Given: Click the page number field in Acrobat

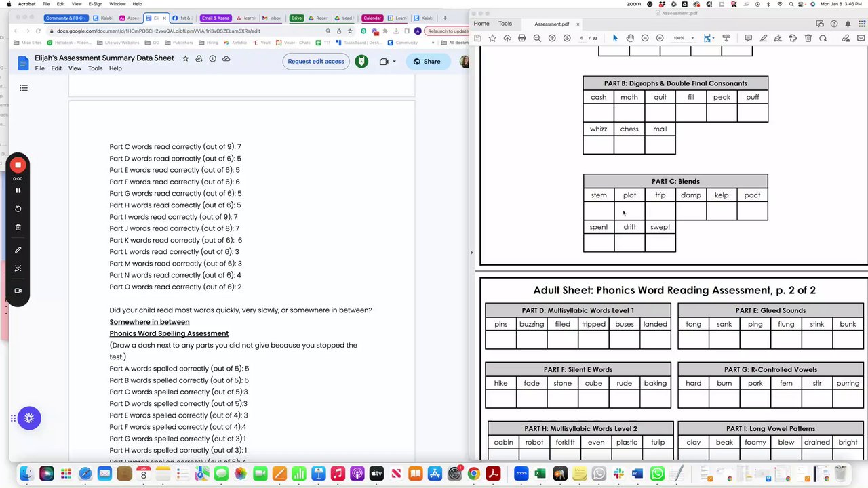Looking at the screenshot, I should 582,38.
